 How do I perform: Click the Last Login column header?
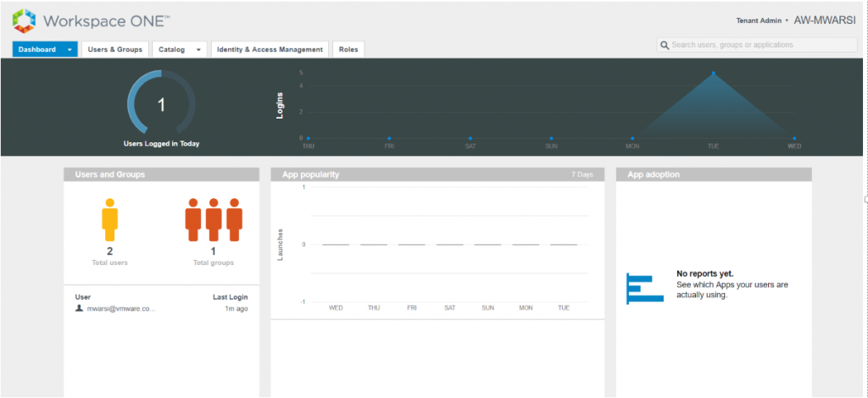point(231,297)
